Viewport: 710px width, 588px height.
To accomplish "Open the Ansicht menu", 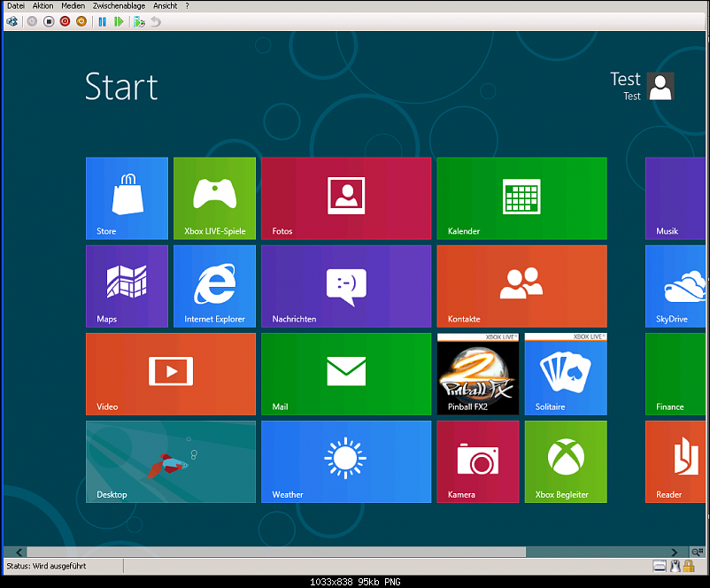I will pyautogui.click(x=166, y=6).
